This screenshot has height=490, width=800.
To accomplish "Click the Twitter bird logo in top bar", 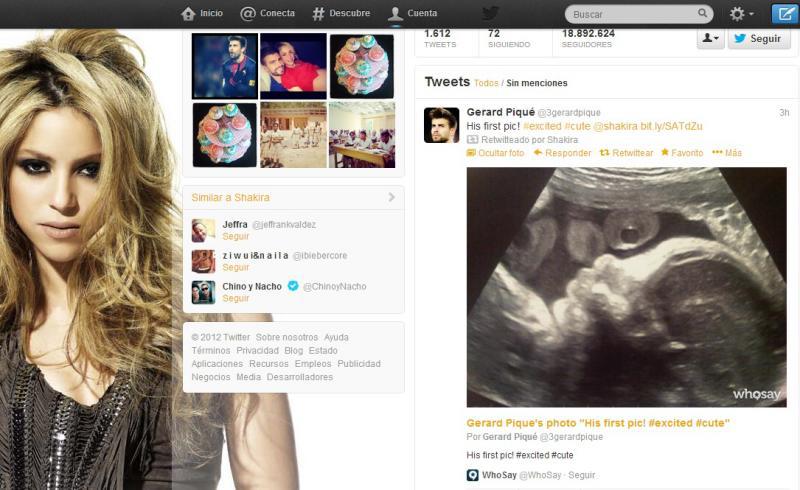I will point(490,13).
